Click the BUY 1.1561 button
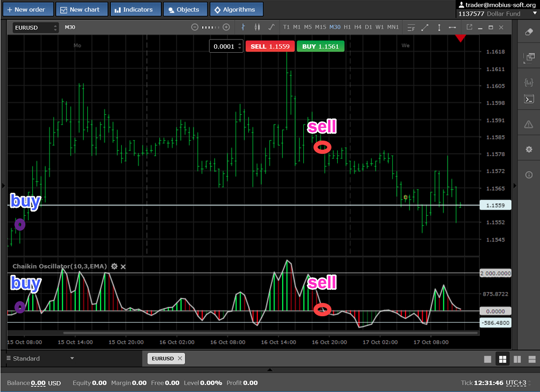The height and width of the screenshot is (392, 540). (x=321, y=46)
